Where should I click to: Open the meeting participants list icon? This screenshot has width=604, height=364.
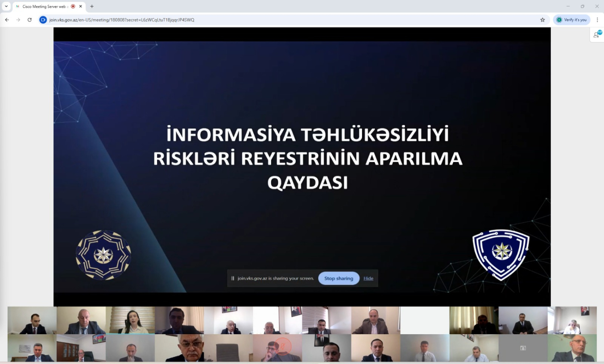tap(597, 35)
